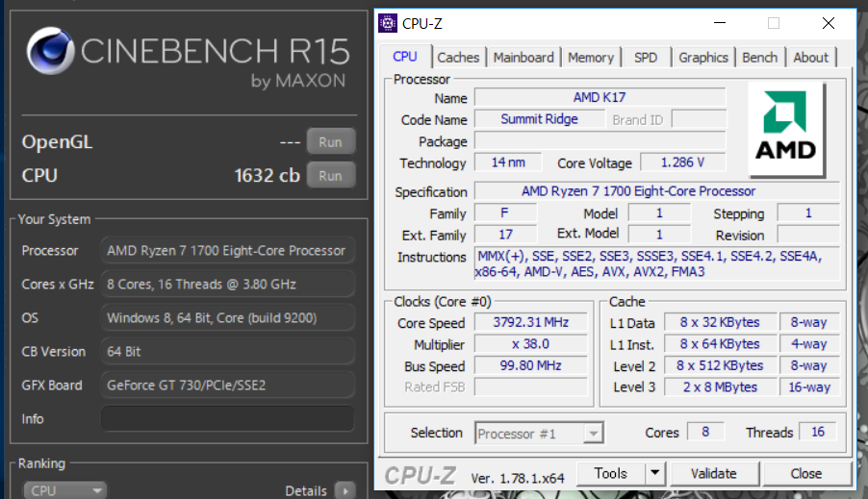This screenshot has width=868, height=499.
Task: Click the Details arrow icon in Ranking
Action: point(345,490)
